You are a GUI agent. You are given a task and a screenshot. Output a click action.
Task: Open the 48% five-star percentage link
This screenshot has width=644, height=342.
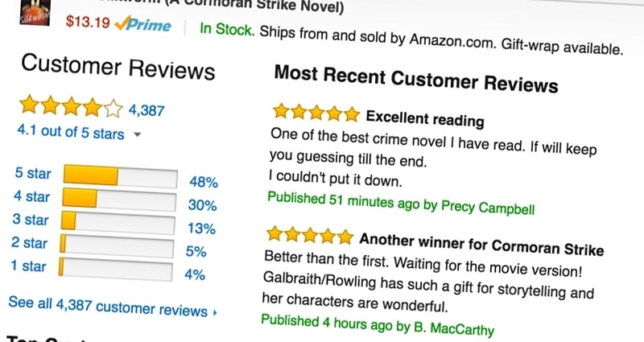[204, 182]
